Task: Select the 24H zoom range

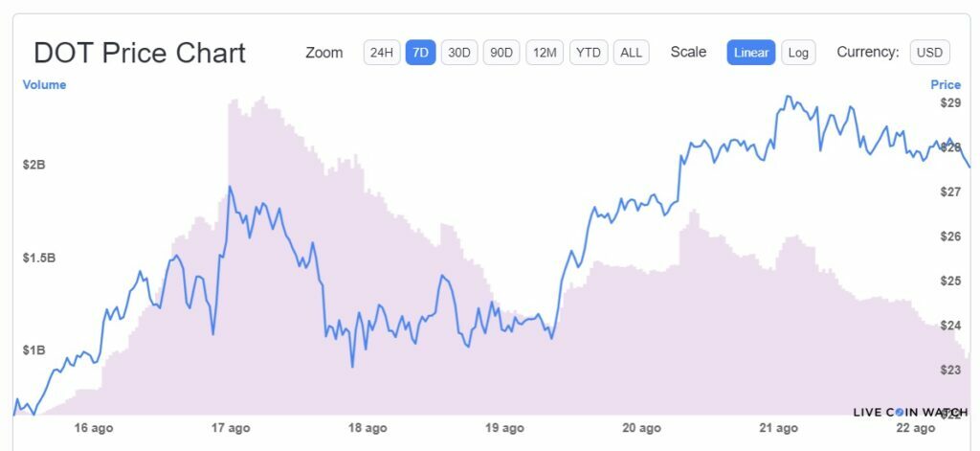Action: (x=381, y=53)
